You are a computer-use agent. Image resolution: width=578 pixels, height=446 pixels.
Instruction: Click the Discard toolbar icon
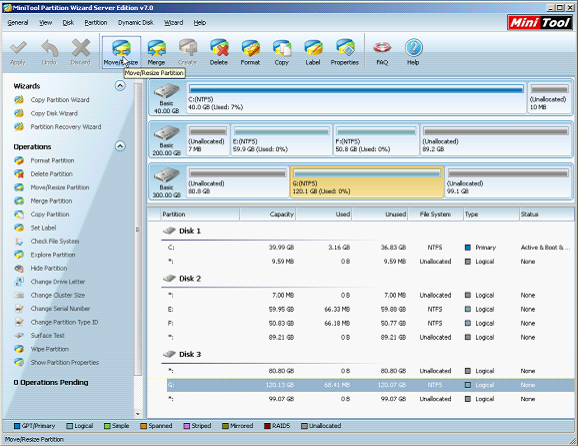[80, 52]
